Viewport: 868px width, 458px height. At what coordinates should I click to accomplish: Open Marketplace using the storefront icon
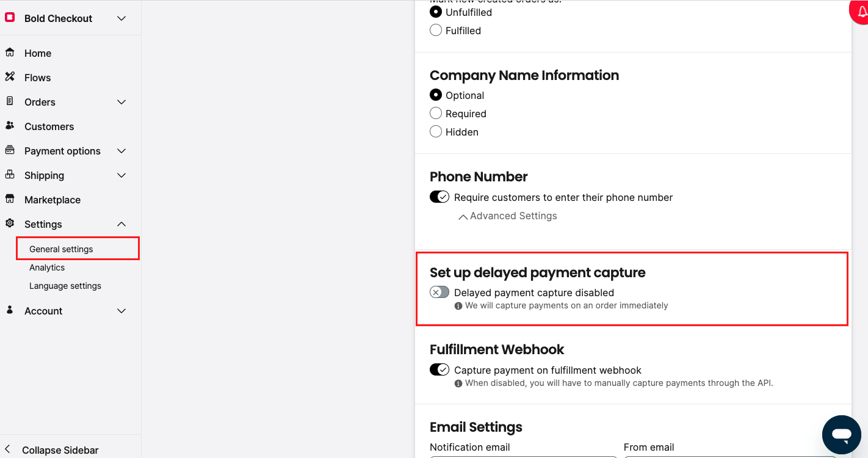click(10, 199)
